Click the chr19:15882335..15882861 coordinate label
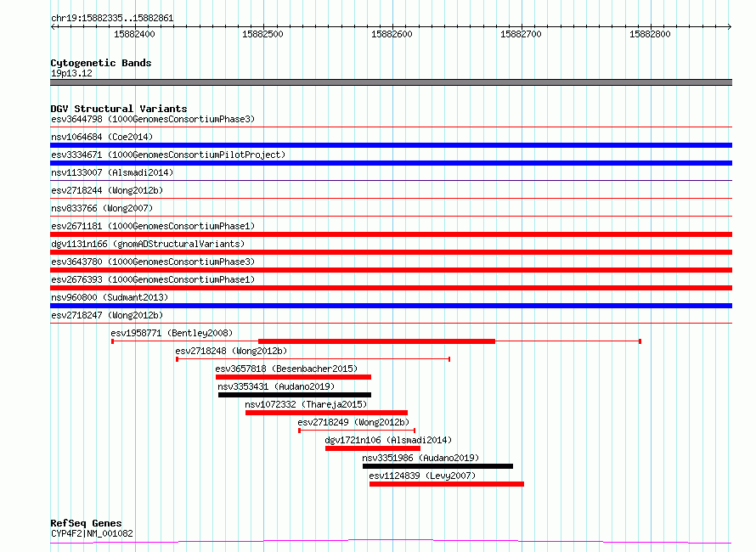The image size is (756, 552). [x=112, y=19]
